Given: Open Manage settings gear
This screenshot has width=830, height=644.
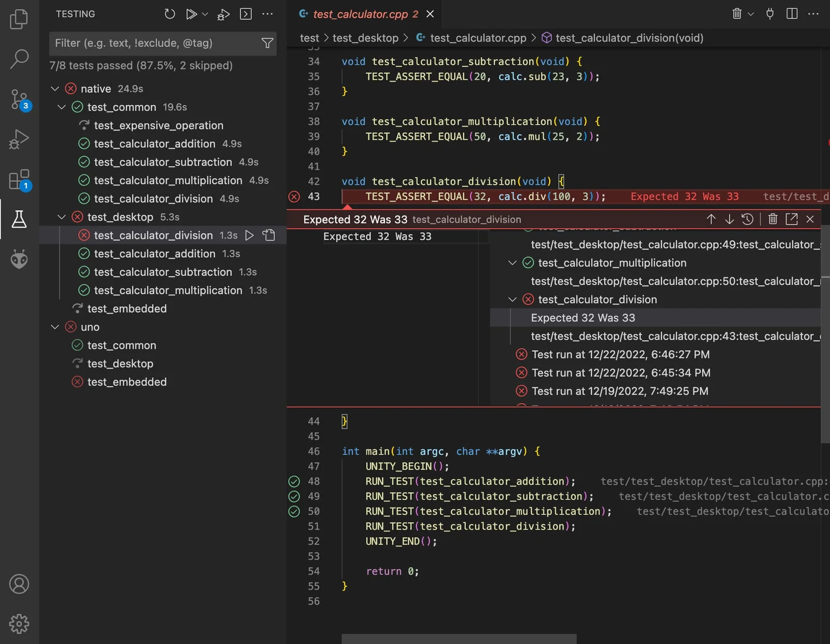Looking at the screenshot, I should click(19, 624).
